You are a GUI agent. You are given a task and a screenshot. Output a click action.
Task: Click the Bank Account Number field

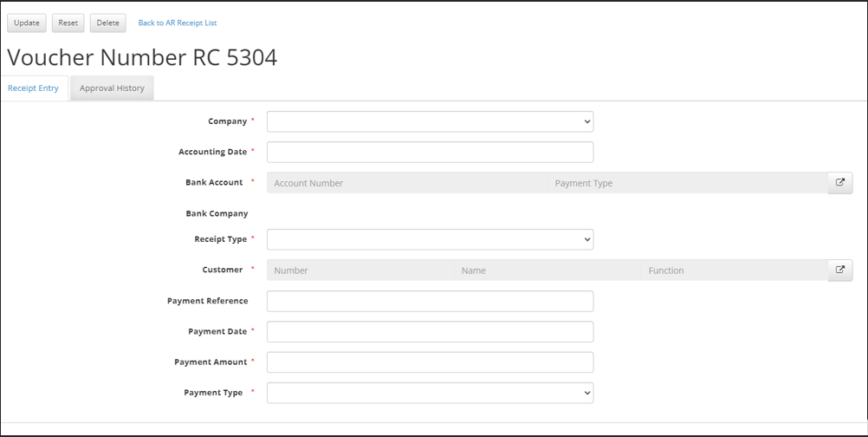(407, 183)
